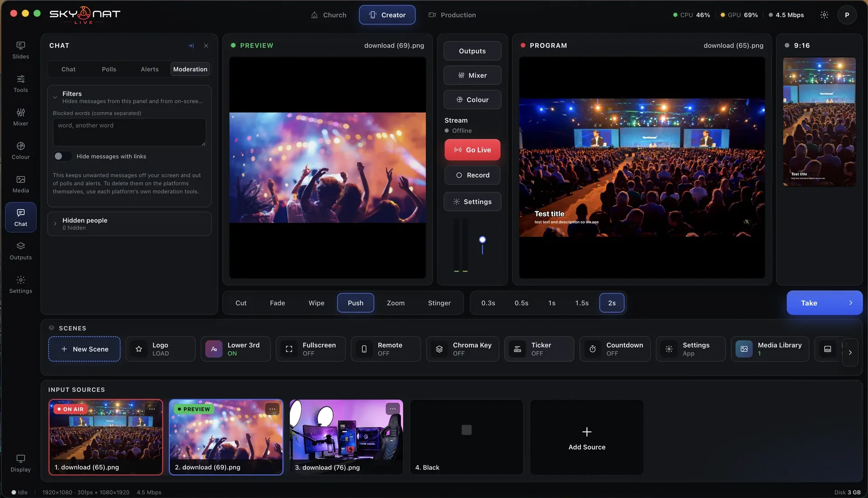Toggle the Ticker scene OFF switch
Image resolution: width=868 pixels, height=498 pixels.
tap(539, 349)
